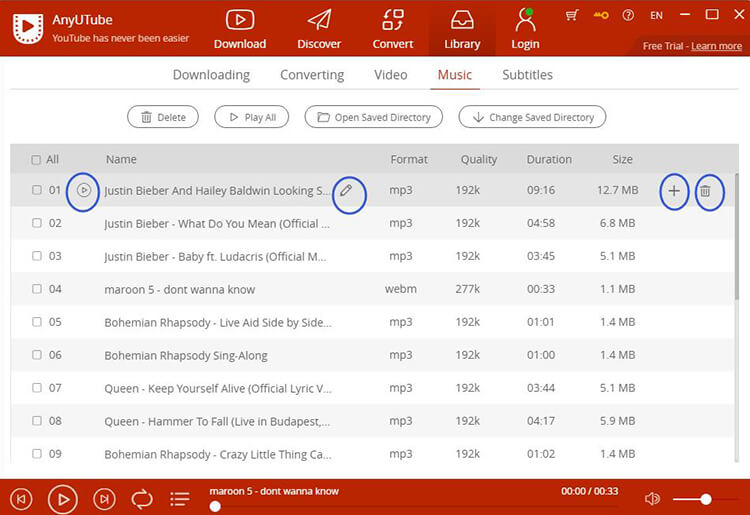Click the track list vertical scrollbar

coord(737,237)
